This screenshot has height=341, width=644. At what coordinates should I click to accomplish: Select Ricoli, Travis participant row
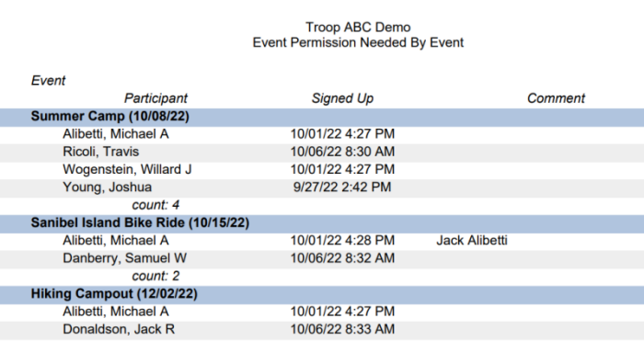[322, 152]
